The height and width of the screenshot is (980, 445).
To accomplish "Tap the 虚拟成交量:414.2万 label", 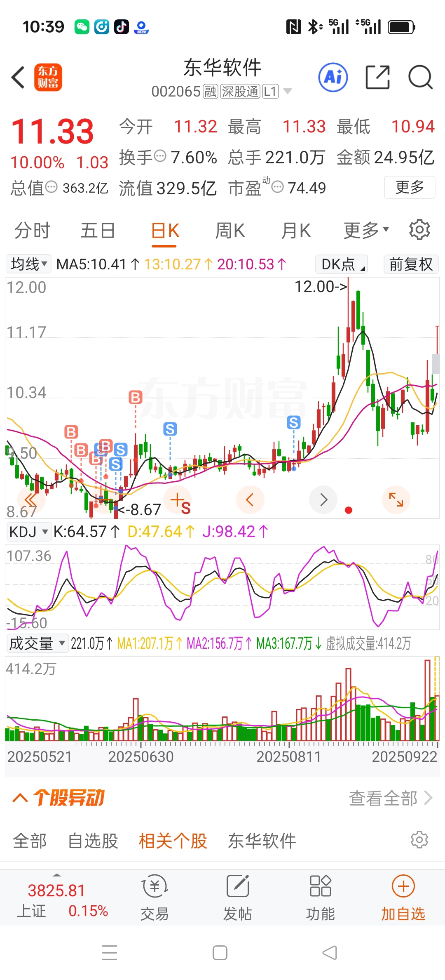I will pos(368,643).
